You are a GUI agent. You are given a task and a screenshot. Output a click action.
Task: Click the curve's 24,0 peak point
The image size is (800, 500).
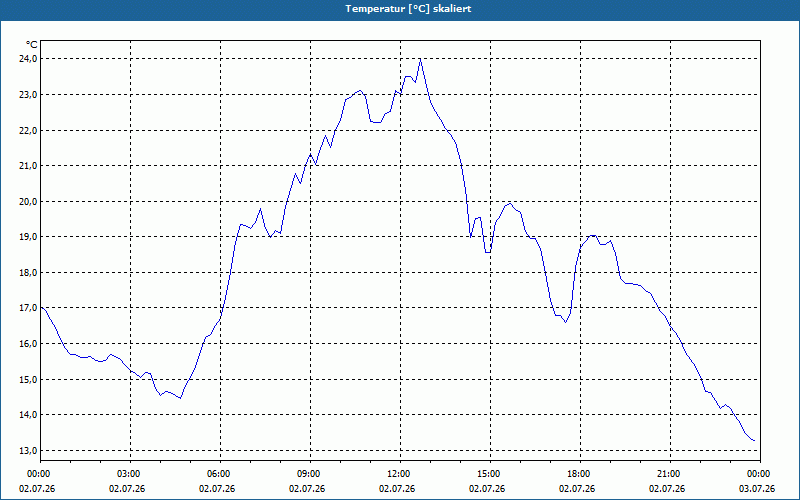coord(420,59)
